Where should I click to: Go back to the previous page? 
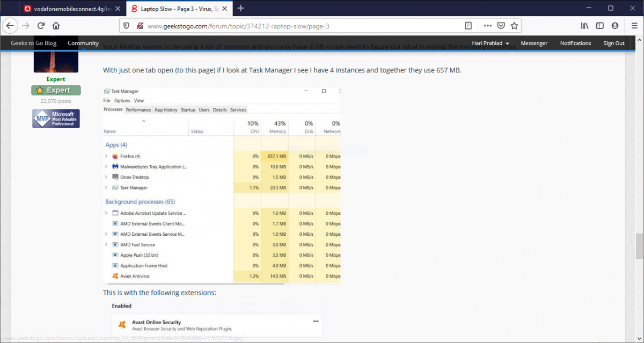[x=10, y=26]
